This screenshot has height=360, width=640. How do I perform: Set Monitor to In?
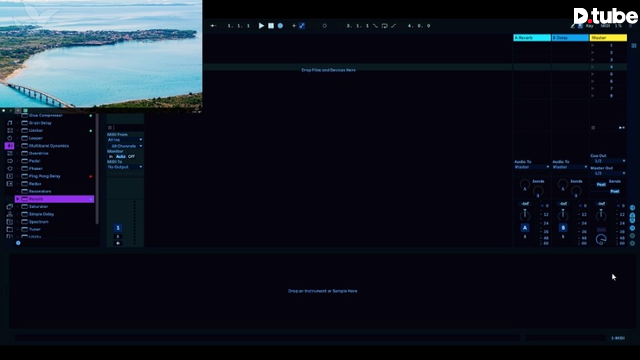pyautogui.click(x=111, y=156)
